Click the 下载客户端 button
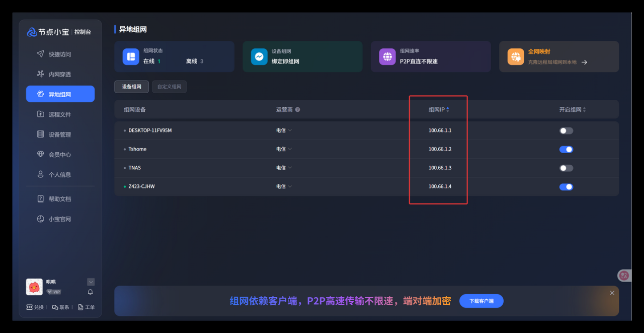The image size is (644, 333). point(481,301)
